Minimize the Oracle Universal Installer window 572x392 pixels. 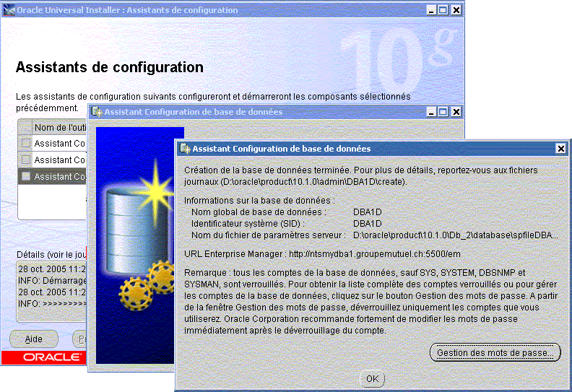click(x=430, y=10)
